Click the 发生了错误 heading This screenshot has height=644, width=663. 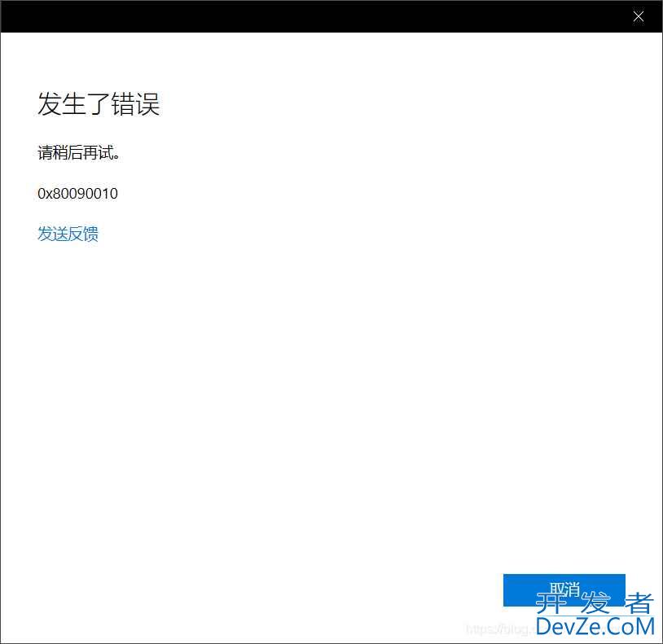(x=99, y=104)
